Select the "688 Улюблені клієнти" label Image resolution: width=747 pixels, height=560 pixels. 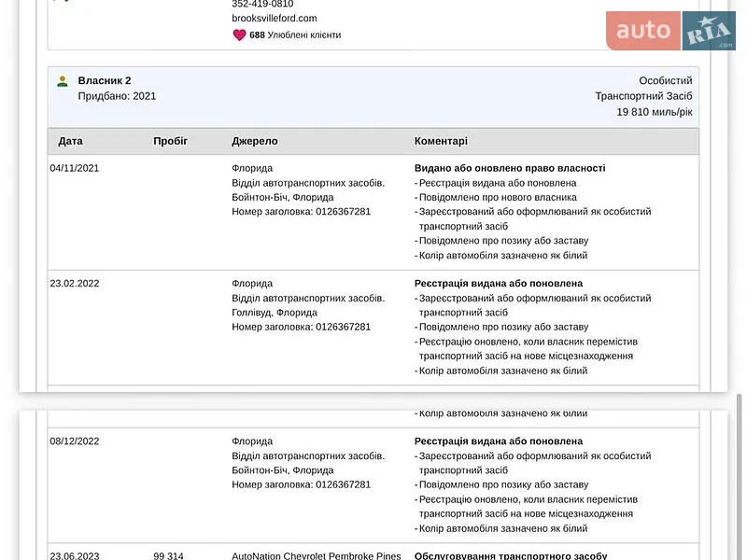[x=295, y=35]
